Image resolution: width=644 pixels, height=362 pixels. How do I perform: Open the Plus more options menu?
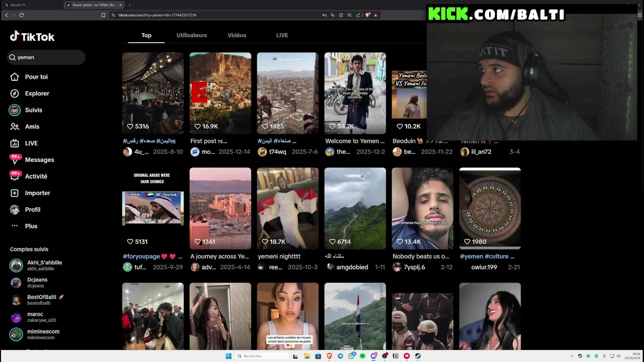(24, 226)
